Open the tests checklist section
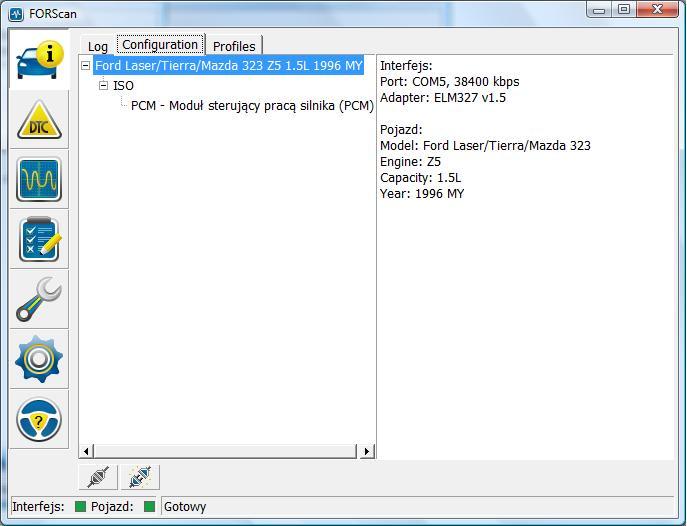The height and width of the screenshot is (526, 687). pos(39,240)
